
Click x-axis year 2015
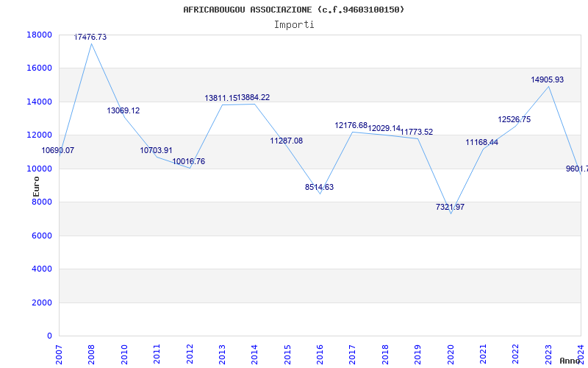point(287,354)
